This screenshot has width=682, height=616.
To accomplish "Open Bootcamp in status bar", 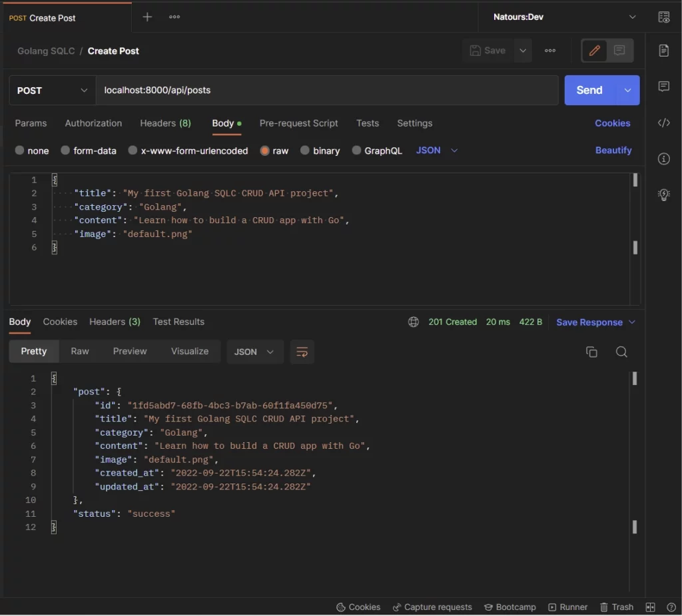I will pyautogui.click(x=510, y=607).
